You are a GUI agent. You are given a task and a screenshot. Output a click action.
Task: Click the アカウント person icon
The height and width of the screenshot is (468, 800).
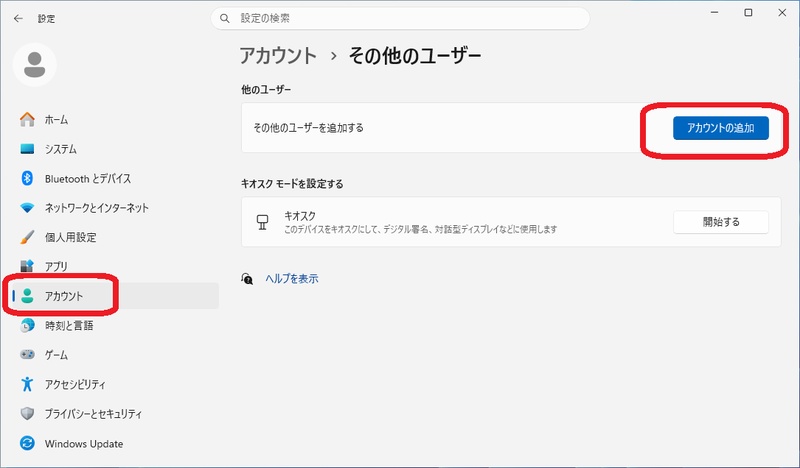point(28,295)
